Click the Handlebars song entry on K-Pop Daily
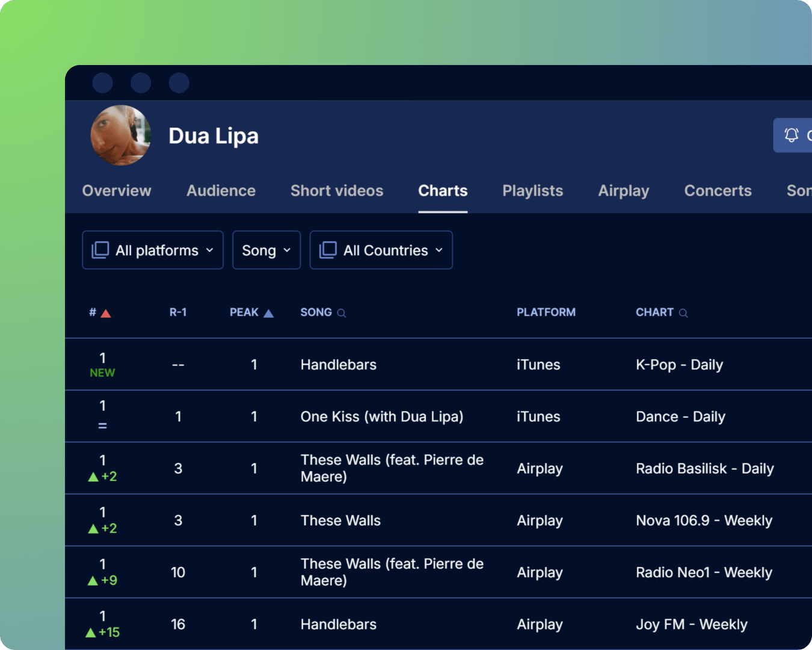 point(338,364)
